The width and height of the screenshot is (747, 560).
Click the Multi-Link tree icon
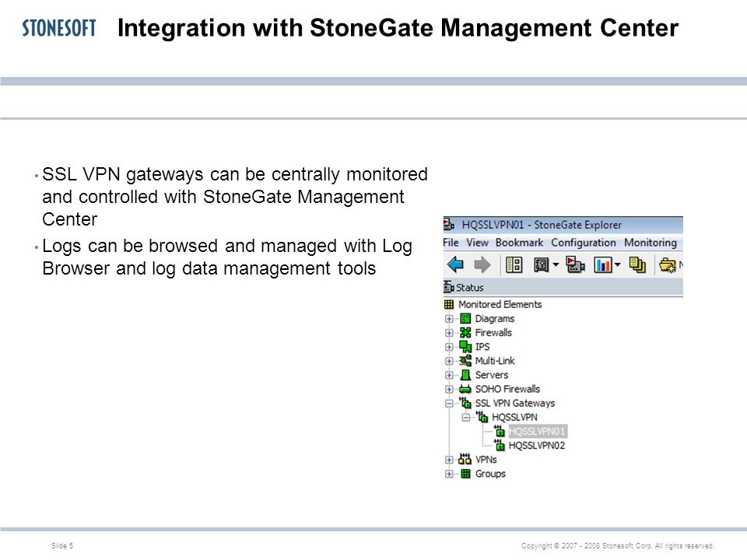465,360
